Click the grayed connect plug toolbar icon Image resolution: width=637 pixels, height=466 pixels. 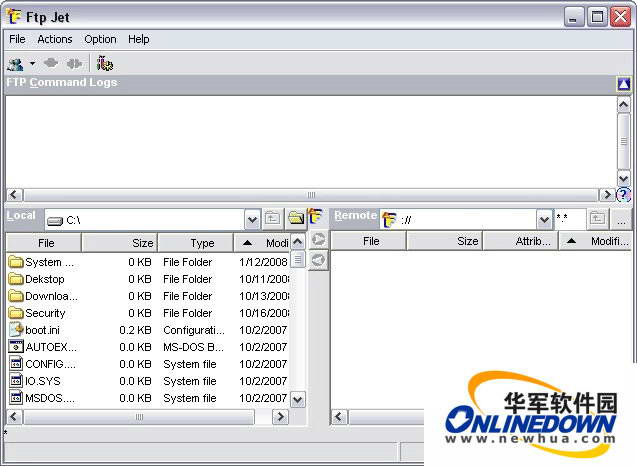[51, 63]
